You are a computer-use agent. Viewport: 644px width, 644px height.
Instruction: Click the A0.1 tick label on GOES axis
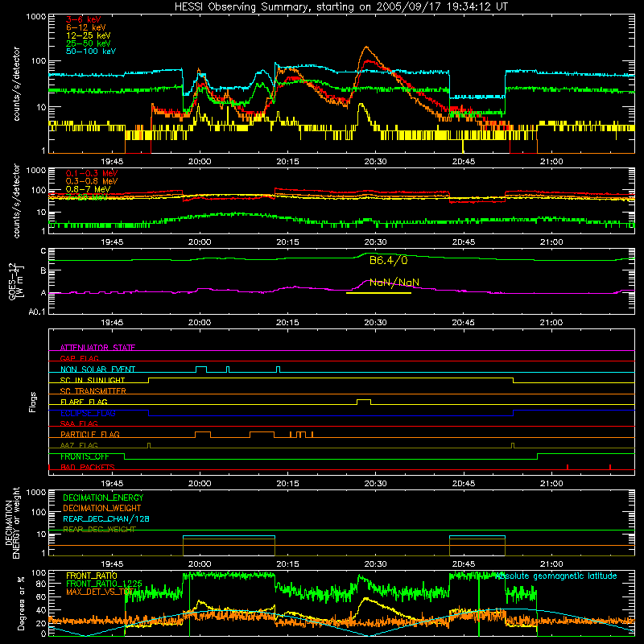[x=36, y=312]
